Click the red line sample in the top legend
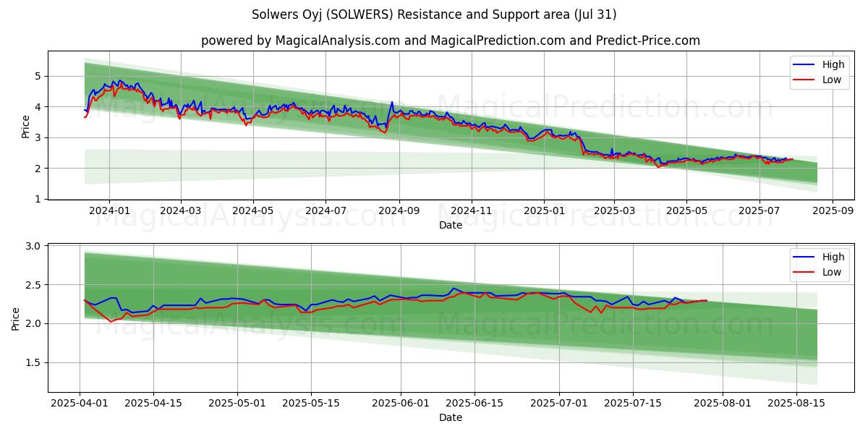The width and height of the screenshot is (868, 434). [804, 80]
